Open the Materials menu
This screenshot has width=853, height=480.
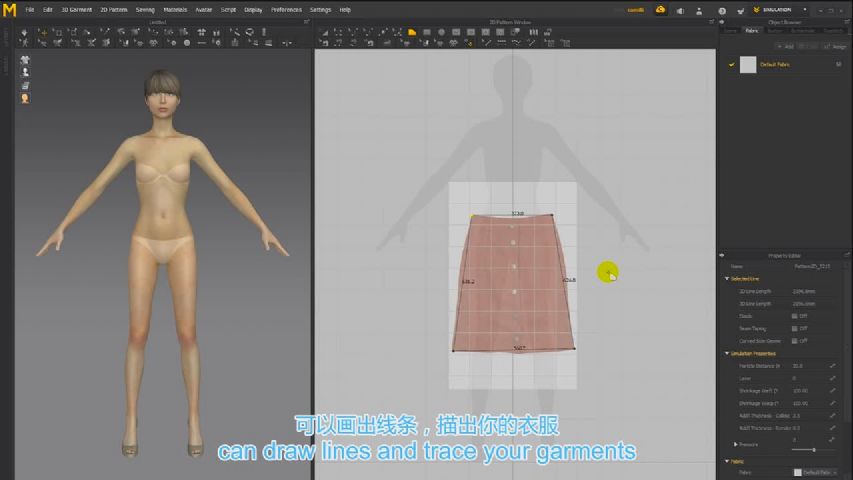tap(175, 10)
